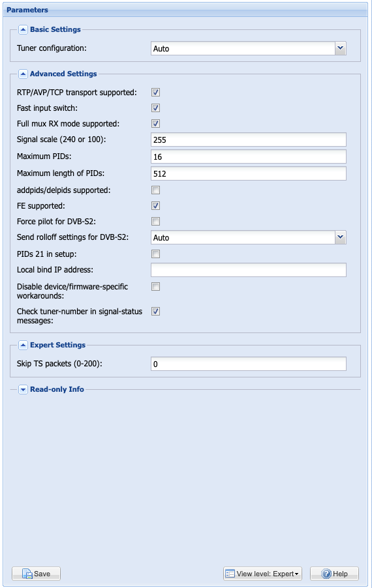The height and width of the screenshot is (588, 372).
Task: Open Send rolloff settings dropdown arrow
Action: [x=340, y=237]
